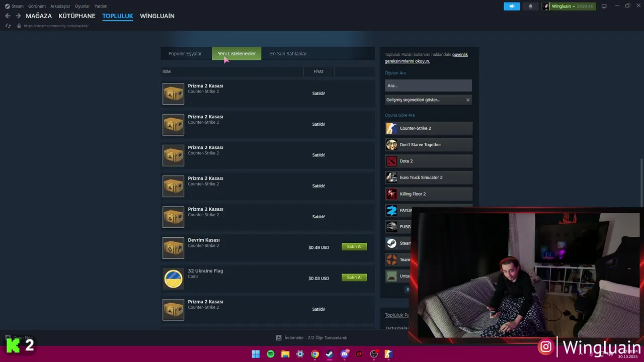644x362 pixels.
Task: Go to the KÜTÜPHANE section
Action: point(77,16)
